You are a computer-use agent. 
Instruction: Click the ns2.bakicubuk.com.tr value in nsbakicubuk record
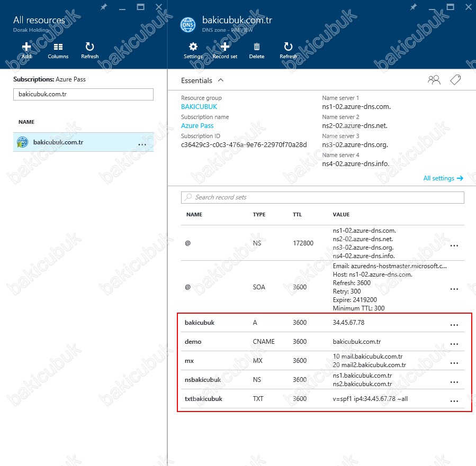362,384
